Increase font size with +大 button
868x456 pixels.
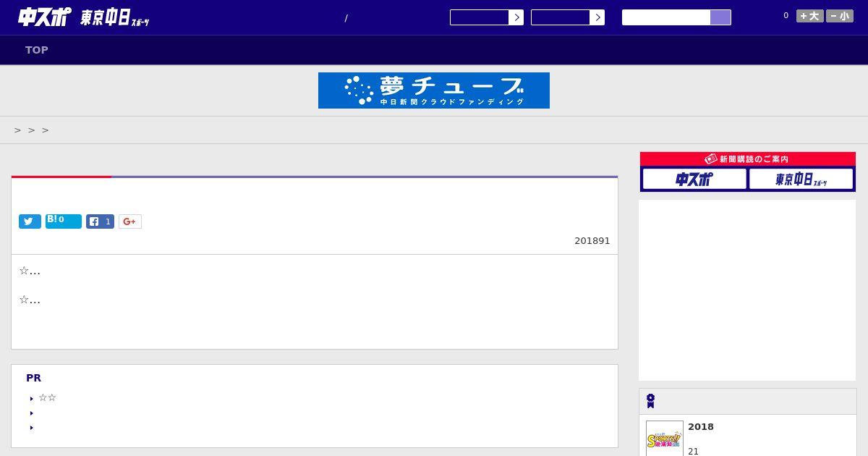click(809, 16)
